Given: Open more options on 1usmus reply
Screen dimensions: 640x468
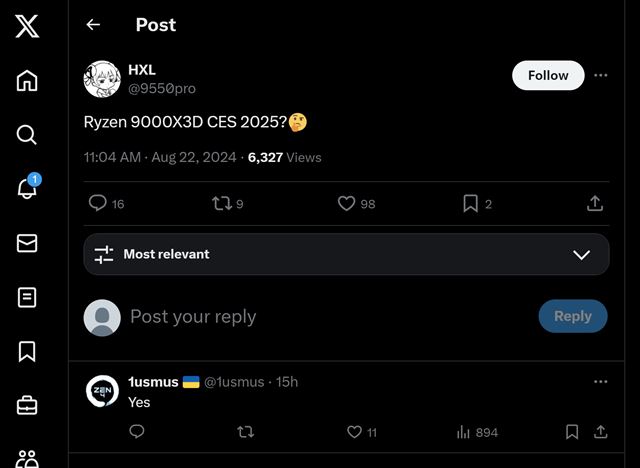Looking at the screenshot, I should click(600, 382).
